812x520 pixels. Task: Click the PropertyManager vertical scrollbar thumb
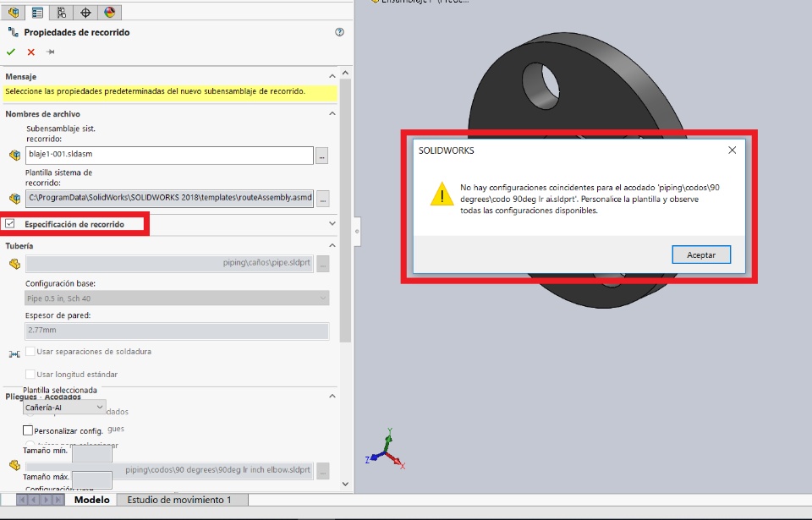[x=345, y=211]
